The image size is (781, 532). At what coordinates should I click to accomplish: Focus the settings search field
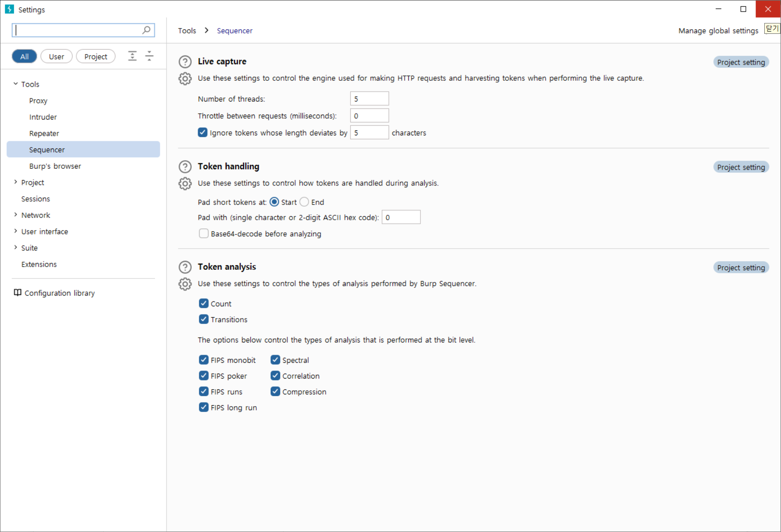(x=83, y=30)
